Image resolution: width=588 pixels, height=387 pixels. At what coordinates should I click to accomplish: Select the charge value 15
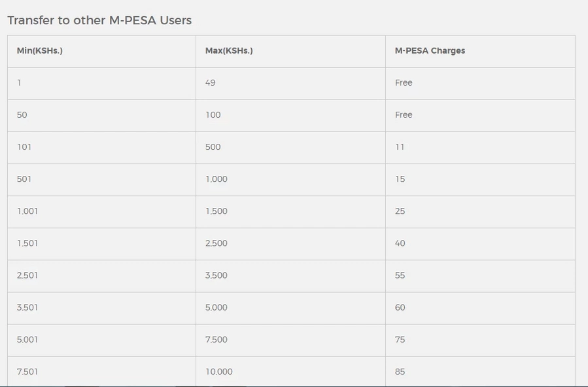click(400, 179)
